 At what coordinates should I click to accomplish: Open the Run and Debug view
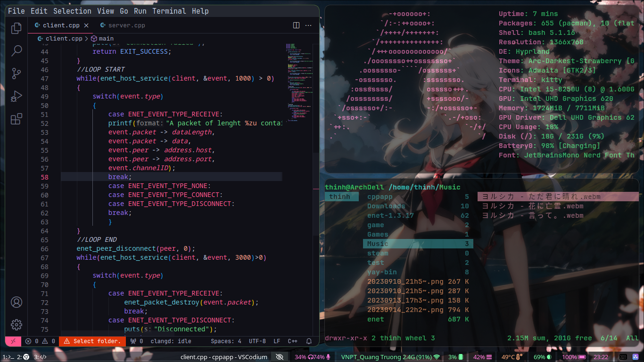click(x=17, y=96)
